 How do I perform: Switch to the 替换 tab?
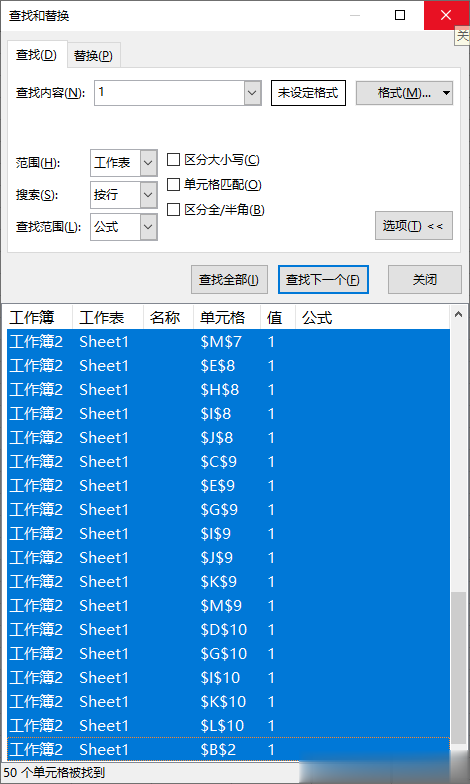94,56
